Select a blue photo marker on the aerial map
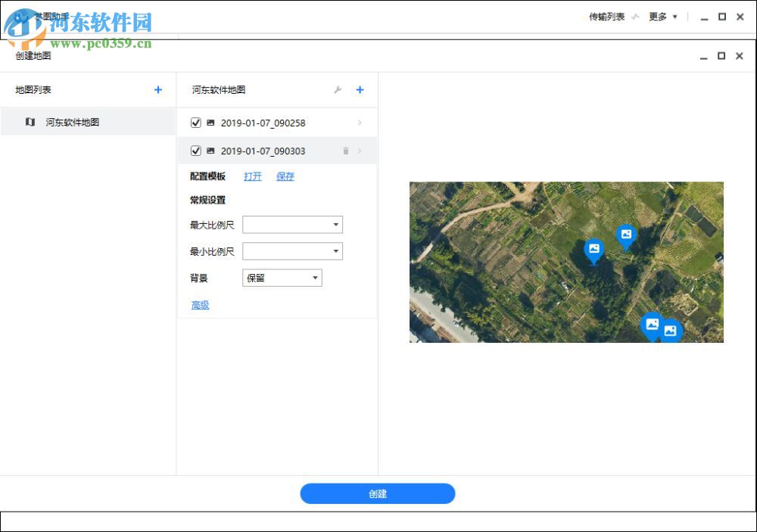This screenshot has height=532, width=757. pos(594,250)
